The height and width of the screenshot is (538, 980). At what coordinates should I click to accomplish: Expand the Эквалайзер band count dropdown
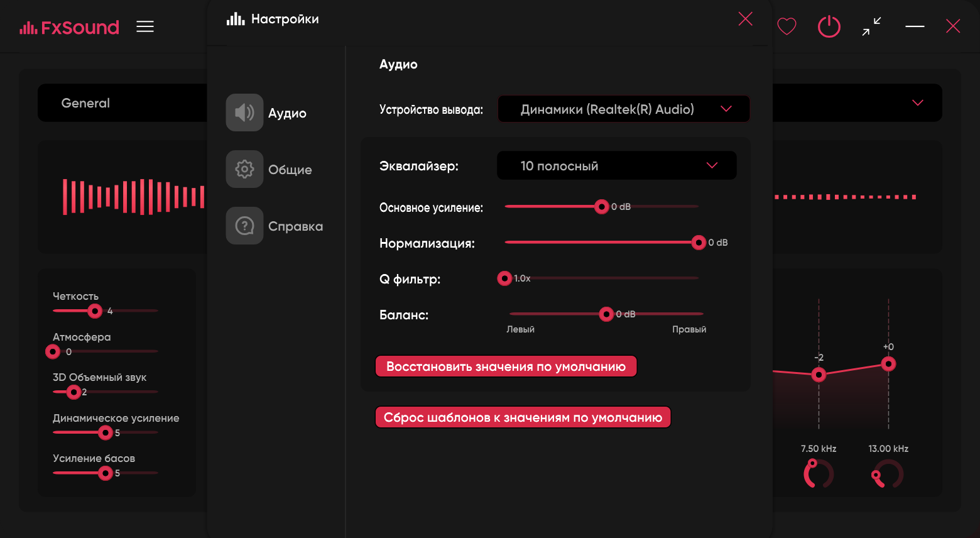(616, 166)
